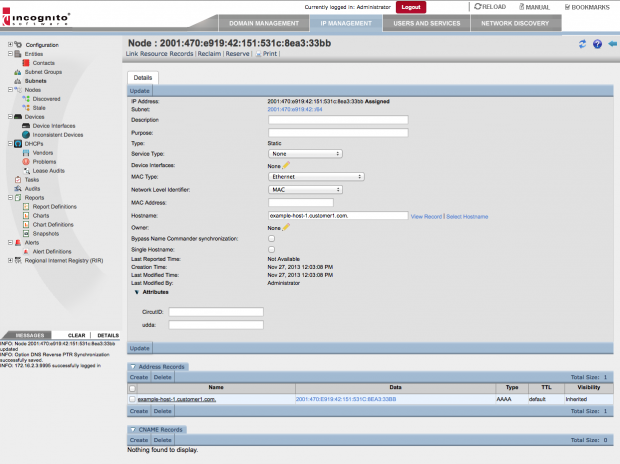Viewport: 620px width, 464px height.
Task: Click the Reclaim link
Action: click(209, 54)
